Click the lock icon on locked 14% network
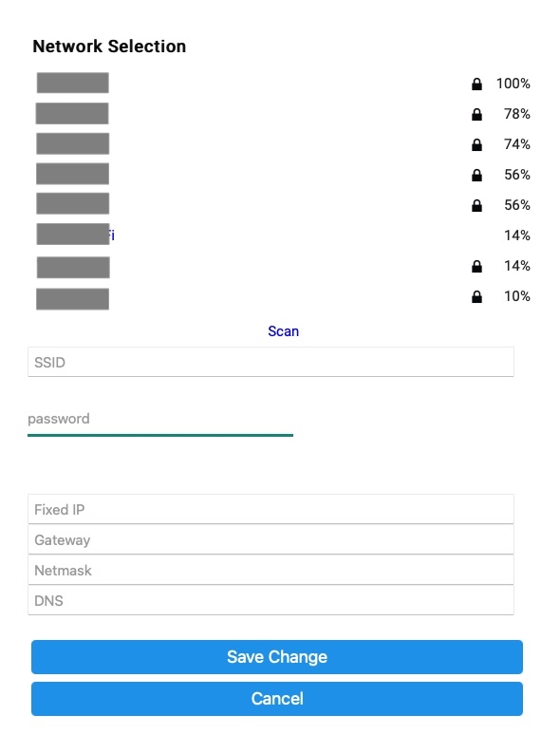The width and height of the screenshot is (560, 734). [x=476, y=267]
